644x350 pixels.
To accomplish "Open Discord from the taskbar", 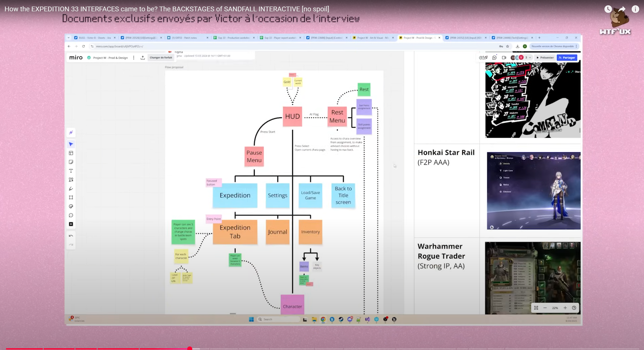I will click(350, 319).
